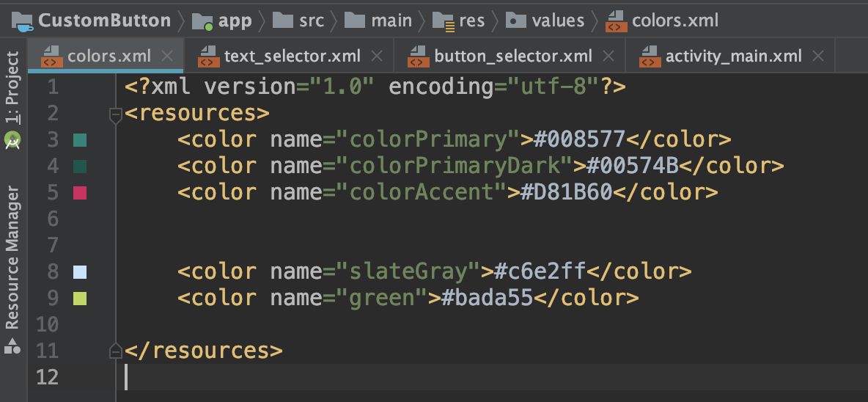Screen dimensions: 868x402
Task: Click the #00574B color value
Action: pyautogui.click(x=633, y=166)
